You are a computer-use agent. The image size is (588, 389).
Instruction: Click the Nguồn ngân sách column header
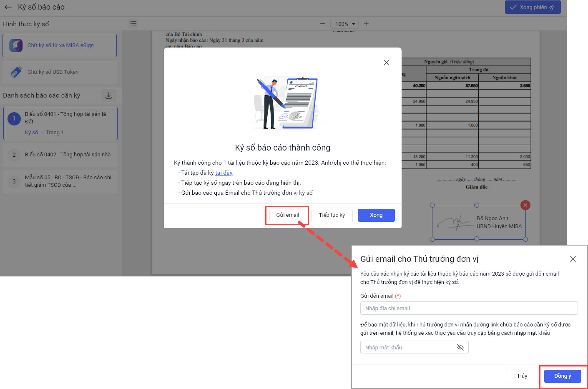(452, 78)
